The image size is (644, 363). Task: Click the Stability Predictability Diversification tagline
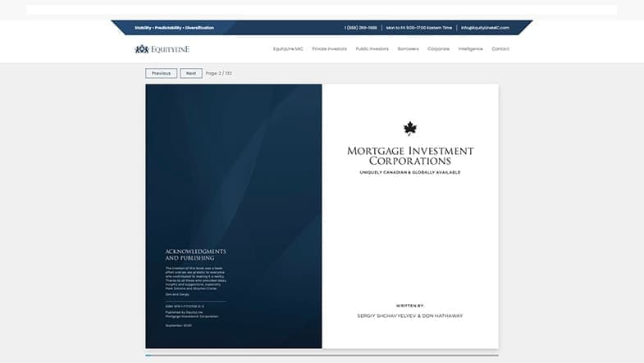click(174, 28)
